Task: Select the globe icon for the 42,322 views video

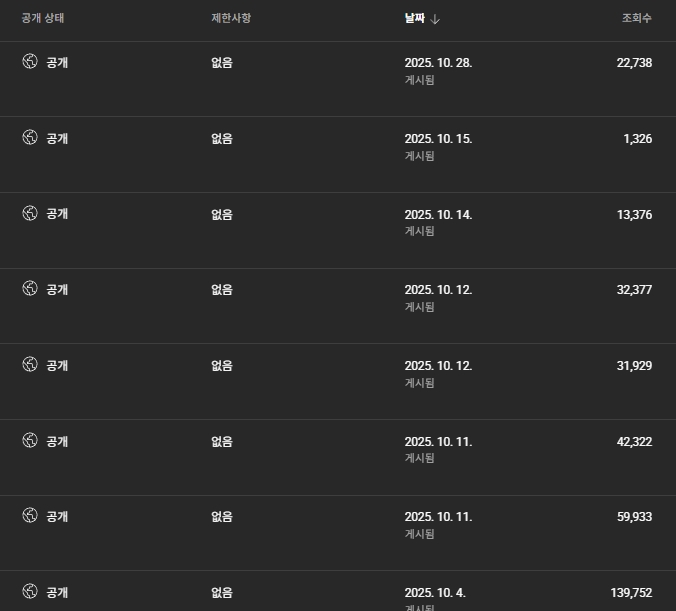Action: tap(30, 441)
